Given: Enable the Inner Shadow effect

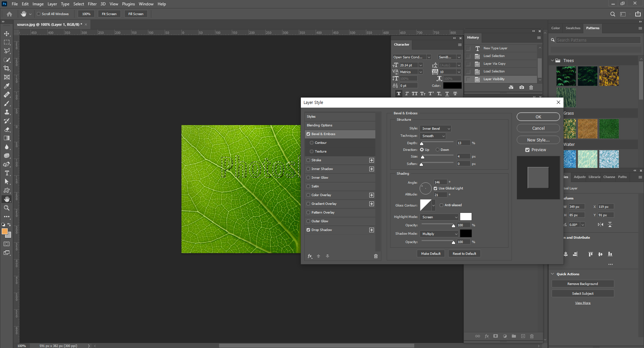Looking at the screenshot, I should click(308, 169).
